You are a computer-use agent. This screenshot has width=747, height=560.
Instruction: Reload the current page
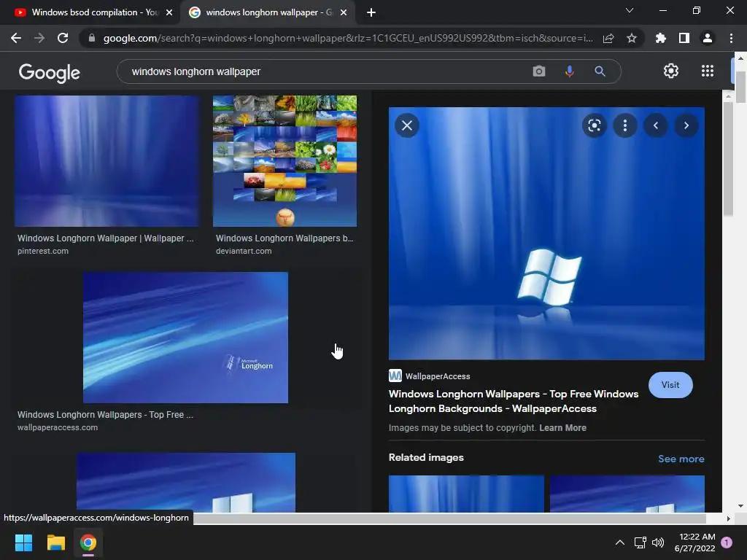point(63,38)
